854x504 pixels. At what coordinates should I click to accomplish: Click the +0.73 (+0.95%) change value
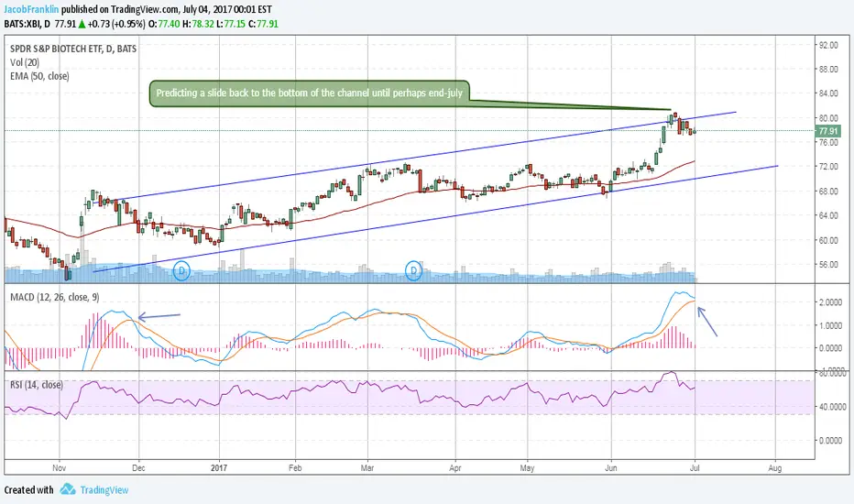pos(116,24)
